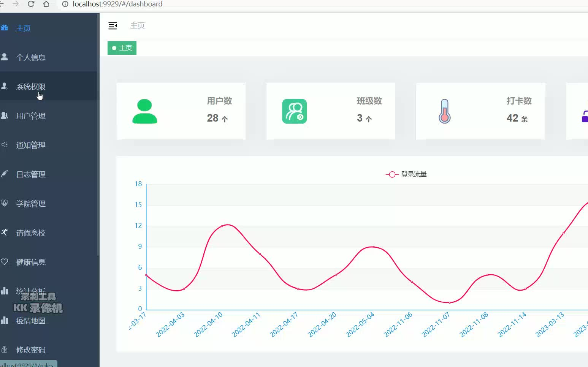588x367 pixels.
Task: Click the browser reload icon
Action: (31, 4)
